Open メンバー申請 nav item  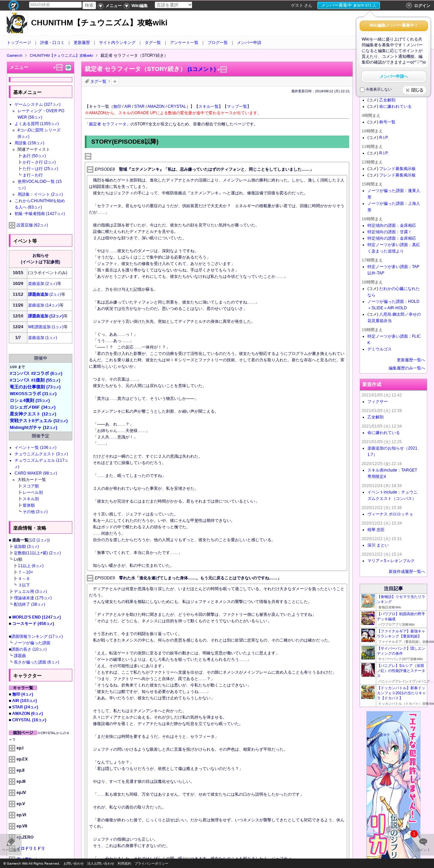coord(249,43)
